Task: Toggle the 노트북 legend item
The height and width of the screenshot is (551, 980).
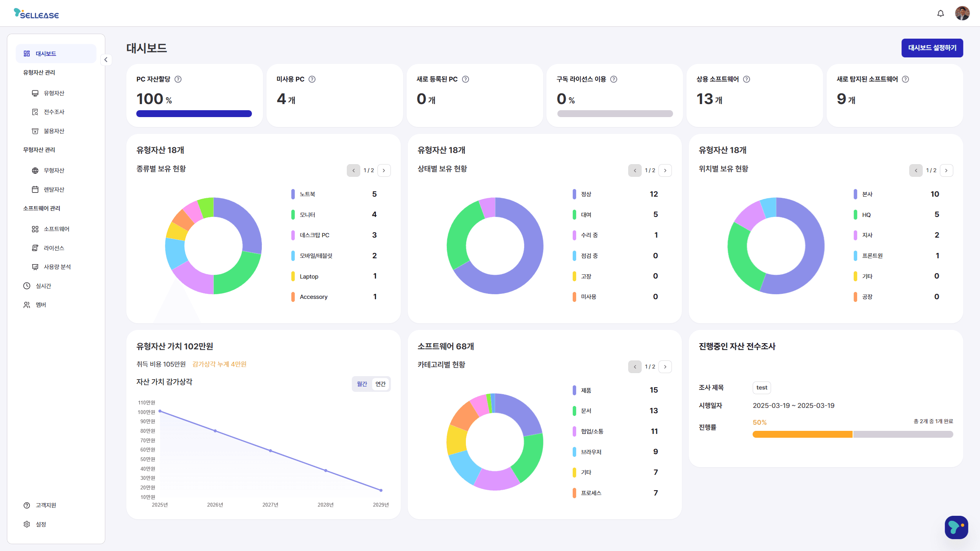Action: coord(307,194)
